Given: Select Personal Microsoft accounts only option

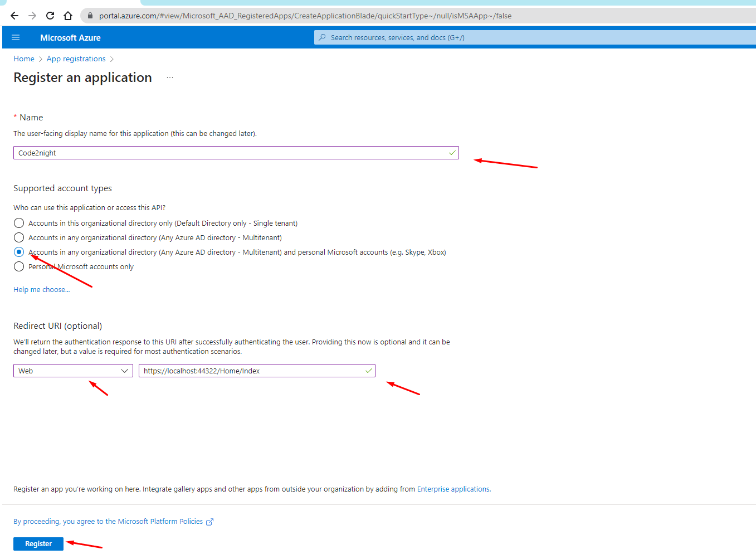Looking at the screenshot, I should click(19, 266).
